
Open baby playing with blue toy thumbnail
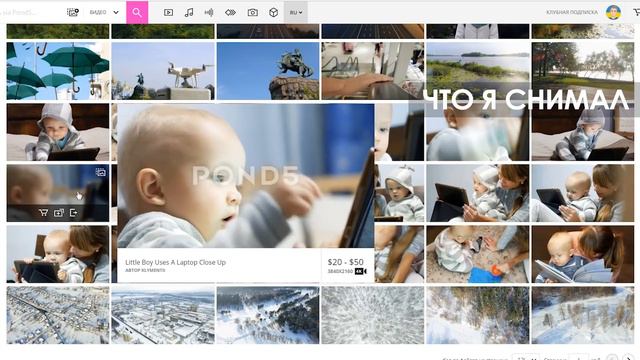pyautogui.click(x=478, y=254)
